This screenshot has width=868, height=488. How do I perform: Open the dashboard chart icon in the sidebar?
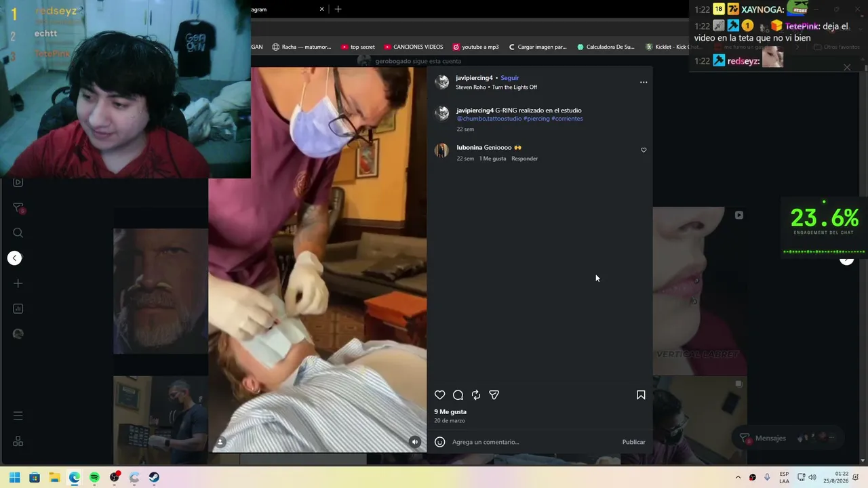tap(18, 308)
